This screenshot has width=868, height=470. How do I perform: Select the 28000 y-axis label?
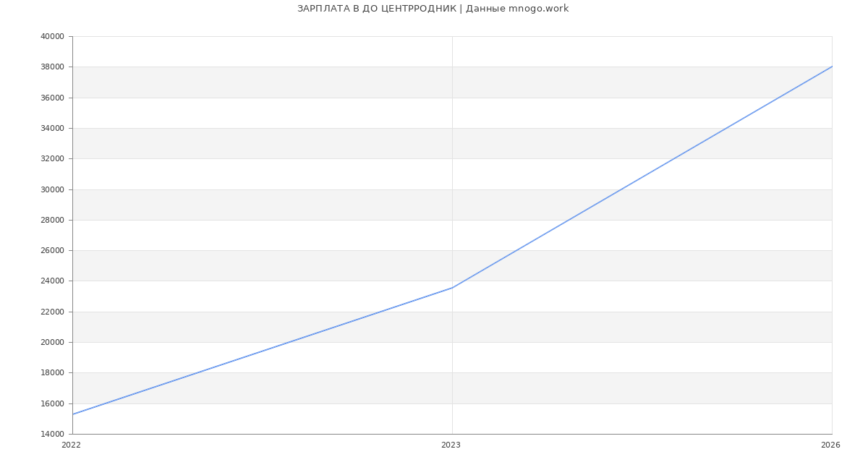click(52, 221)
